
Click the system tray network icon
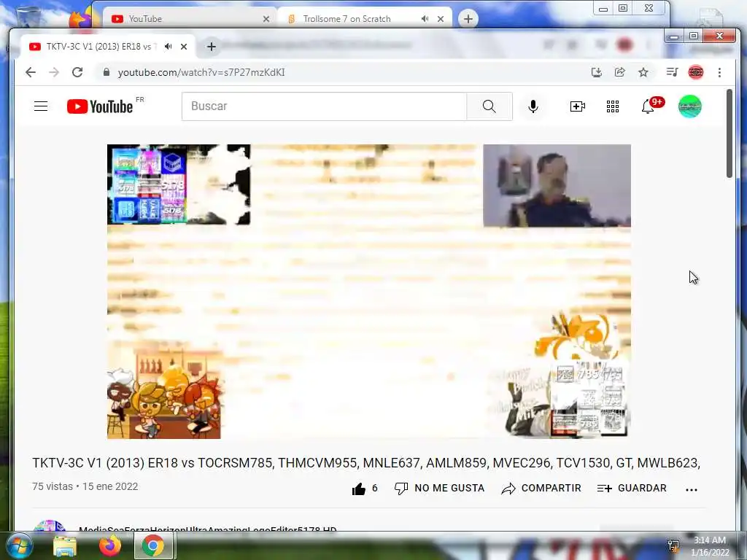pyautogui.click(x=673, y=545)
